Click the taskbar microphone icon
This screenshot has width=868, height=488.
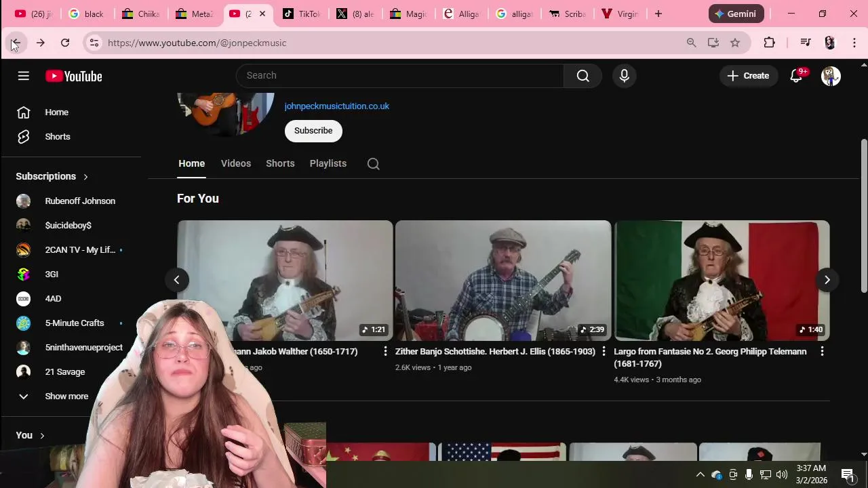point(749,474)
